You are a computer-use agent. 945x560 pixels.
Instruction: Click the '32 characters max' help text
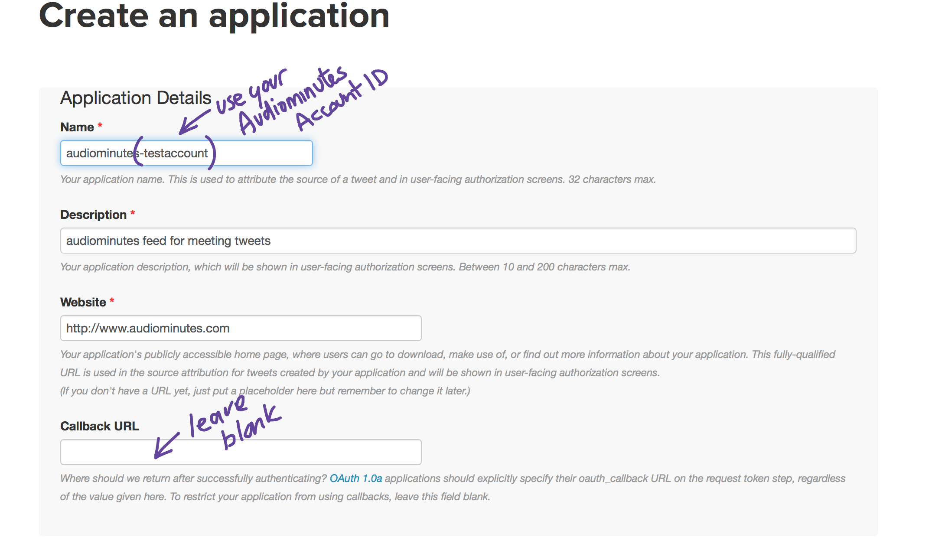[612, 179]
